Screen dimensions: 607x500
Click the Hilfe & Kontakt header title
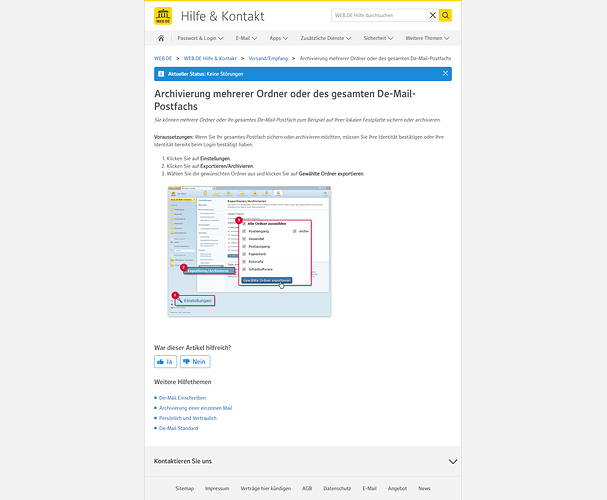tap(223, 16)
